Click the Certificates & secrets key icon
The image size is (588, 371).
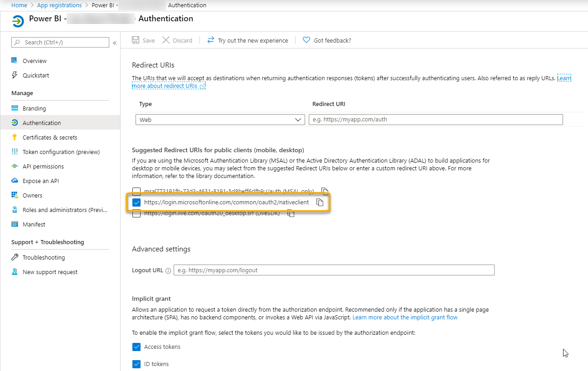(15, 137)
